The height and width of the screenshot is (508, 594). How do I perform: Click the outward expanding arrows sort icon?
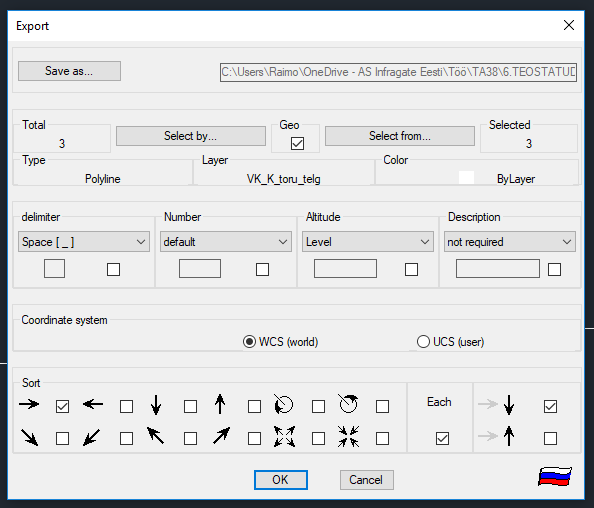[x=284, y=436]
